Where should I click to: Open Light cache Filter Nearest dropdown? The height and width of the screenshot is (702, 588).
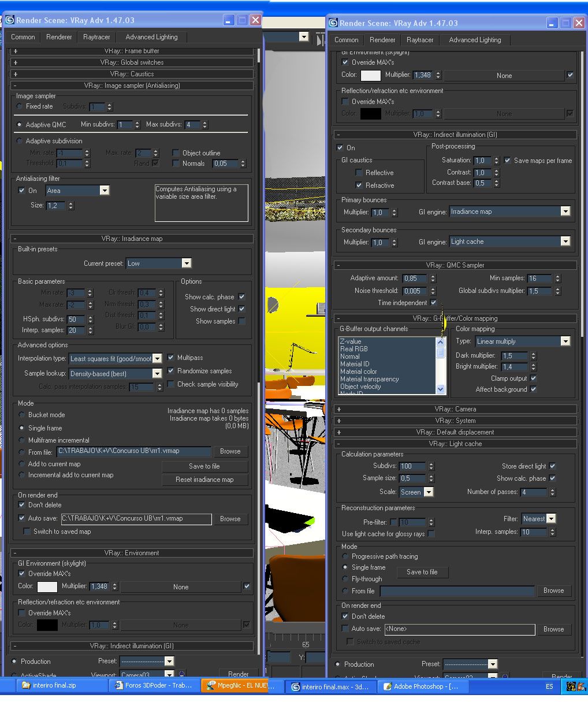pyautogui.click(x=550, y=519)
